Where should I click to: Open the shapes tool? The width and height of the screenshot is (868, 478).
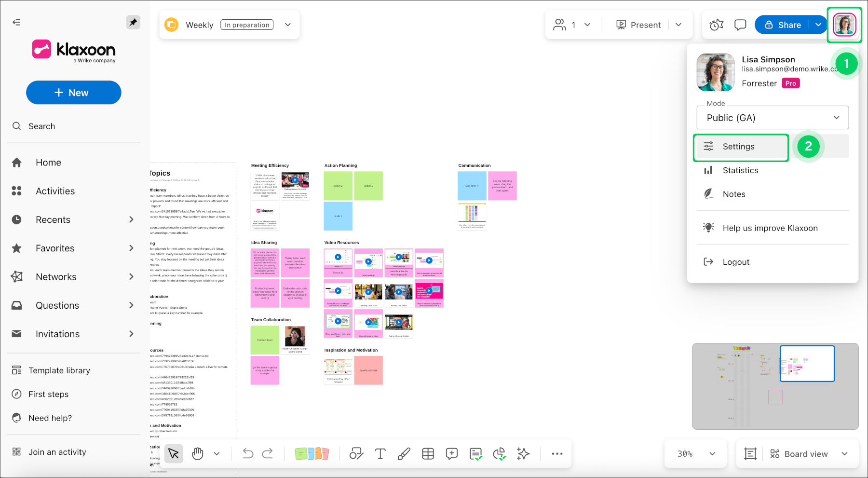pos(356,453)
